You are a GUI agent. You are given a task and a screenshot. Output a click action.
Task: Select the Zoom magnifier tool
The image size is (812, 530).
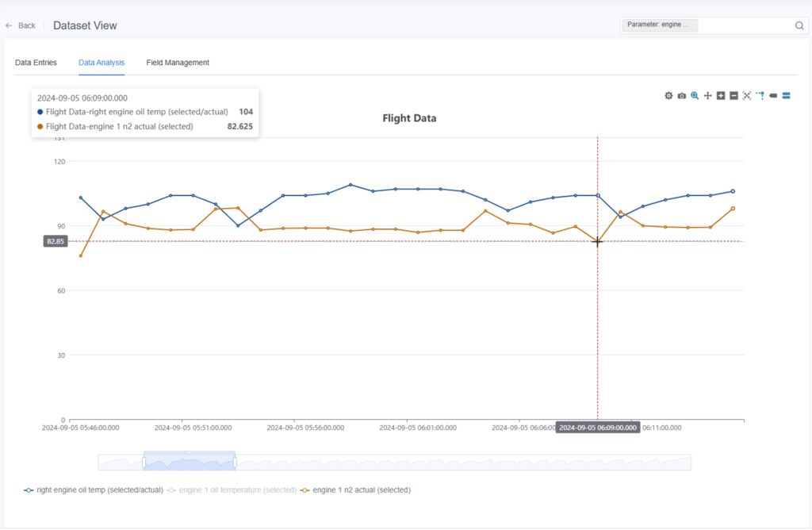pos(695,96)
